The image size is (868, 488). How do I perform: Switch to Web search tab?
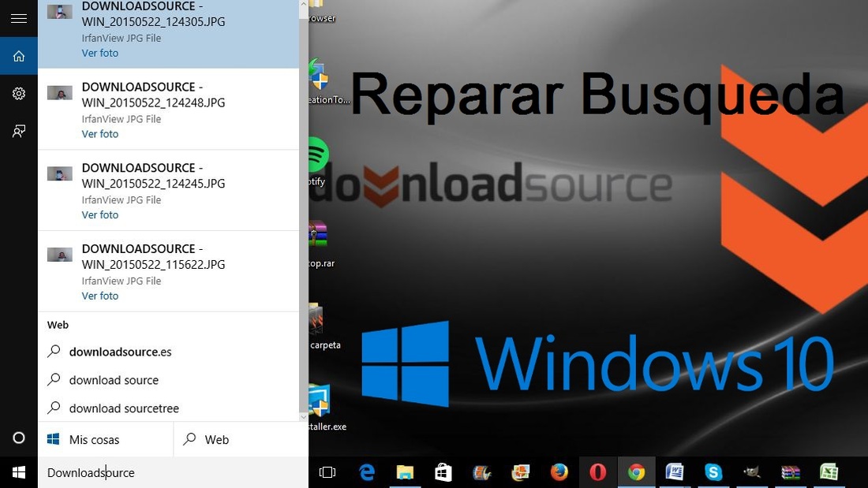tap(241, 439)
